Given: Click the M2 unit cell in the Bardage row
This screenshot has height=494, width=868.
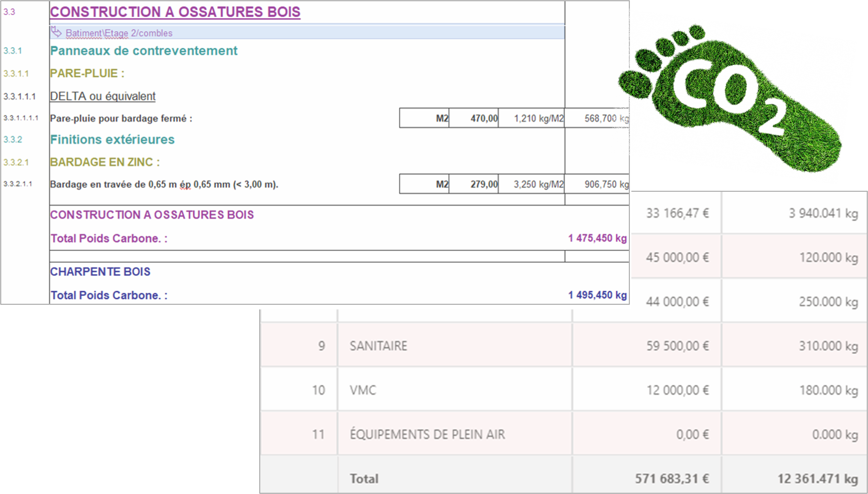Looking at the screenshot, I should tap(424, 184).
